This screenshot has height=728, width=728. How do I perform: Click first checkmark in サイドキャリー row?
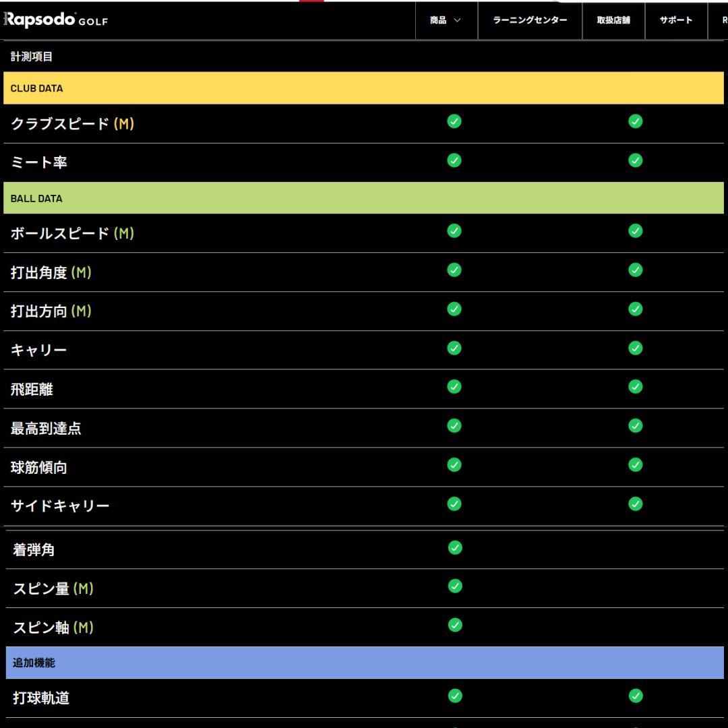[454, 504]
